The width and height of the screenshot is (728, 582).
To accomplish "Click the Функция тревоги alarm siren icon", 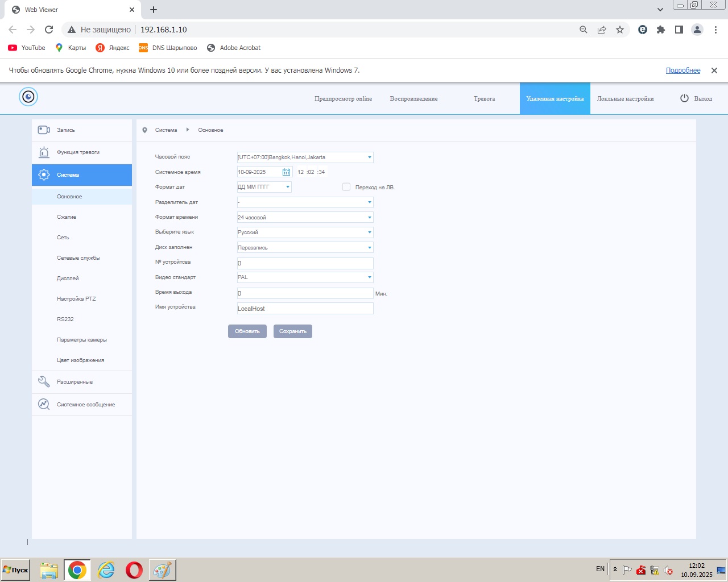I will pyautogui.click(x=44, y=152).
